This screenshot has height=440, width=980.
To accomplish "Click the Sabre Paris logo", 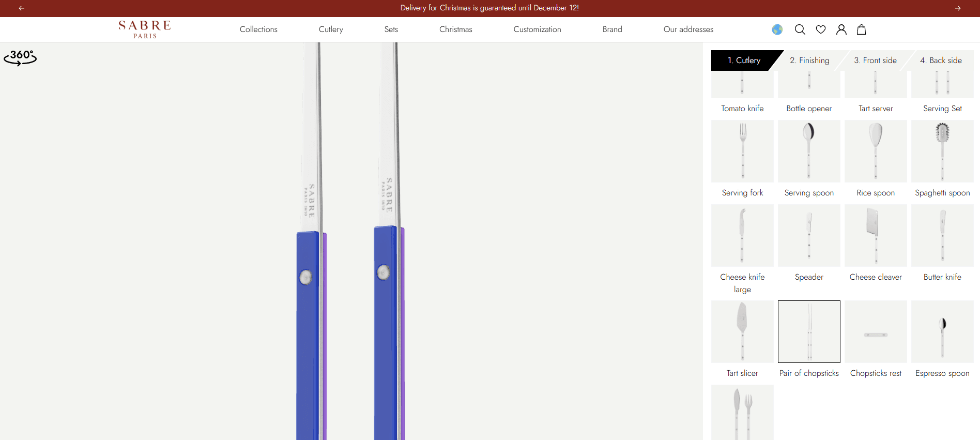I will point(145,29).
